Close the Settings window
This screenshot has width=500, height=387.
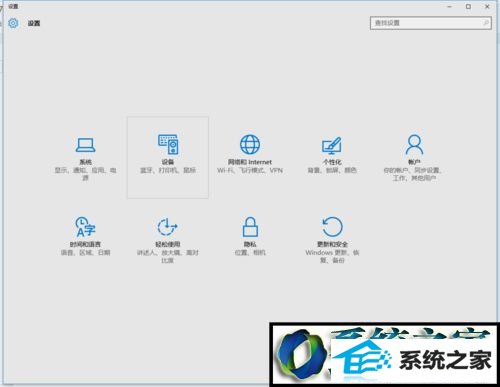tap(487, 6)
